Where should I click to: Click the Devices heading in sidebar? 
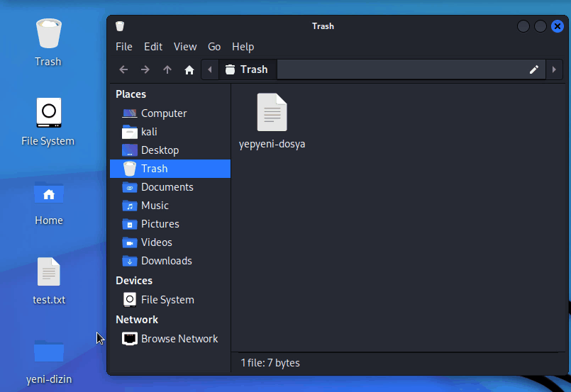click(x=134, y=281)
